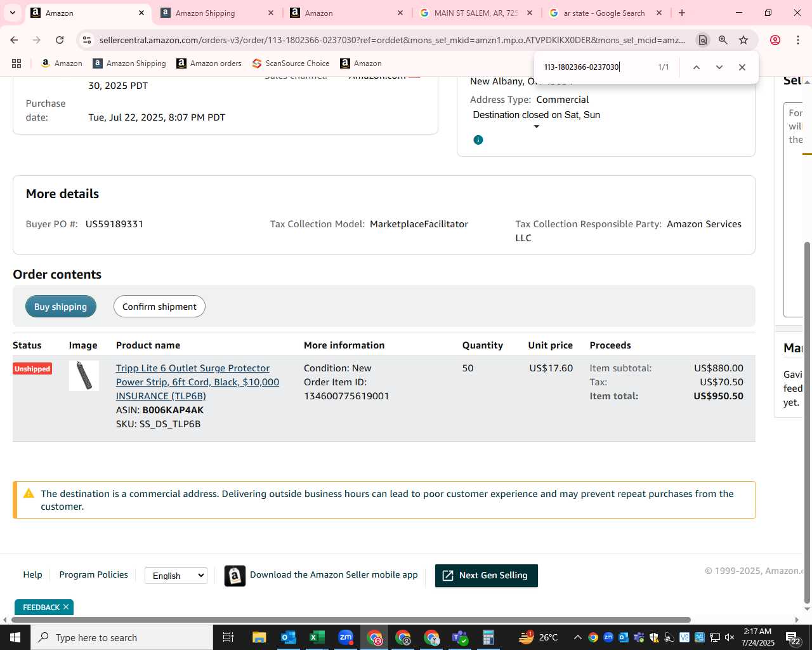Viewport: 812px width, 650px height.
Task: Expand the Destination closed on Sat, Sun arrow
Action: pyautogui.click(x=537, y=127)
